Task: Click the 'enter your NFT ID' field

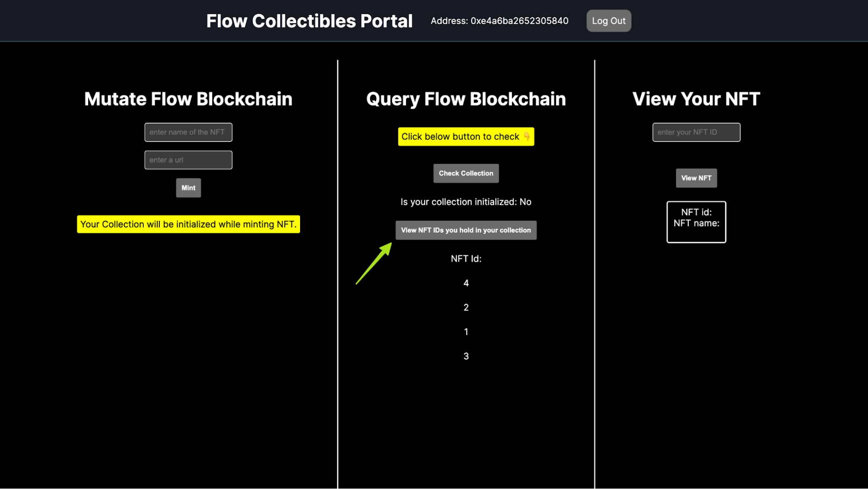Action: (x=696, y=132)
